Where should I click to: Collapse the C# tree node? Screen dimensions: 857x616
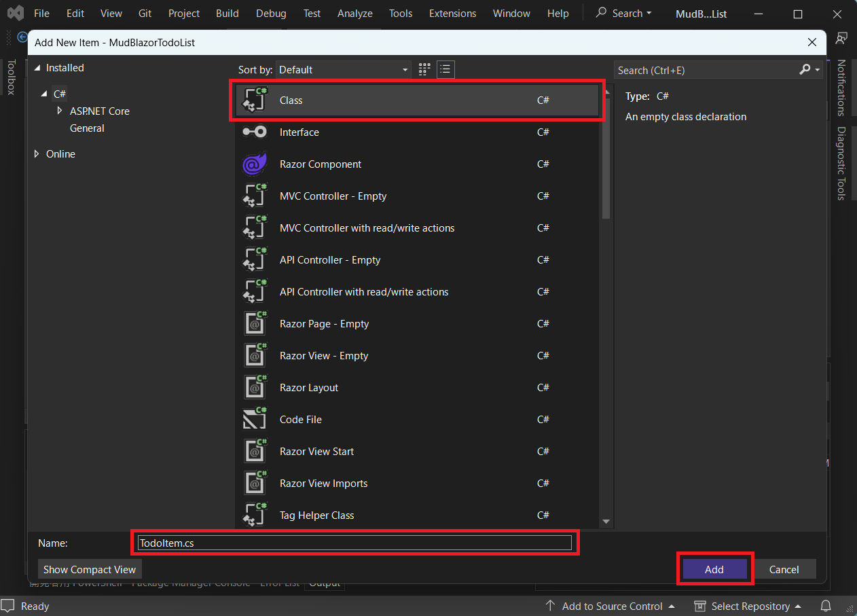pyautogui.click(x=45, y=94)
